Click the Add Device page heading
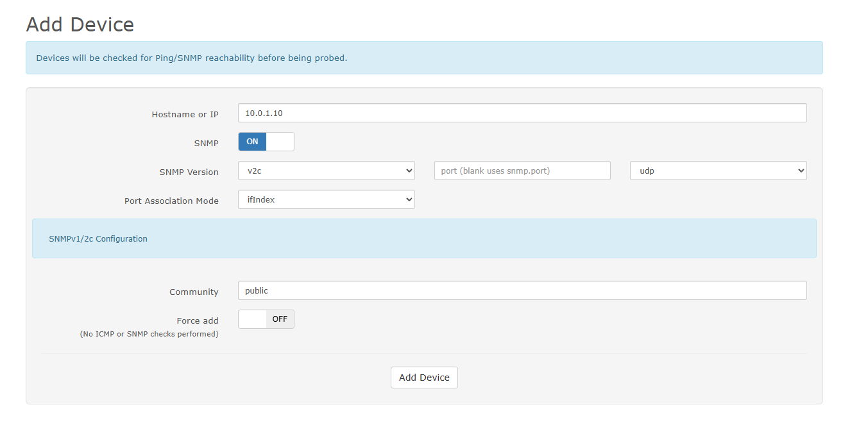Screen dimensions: 868x432 80,24
